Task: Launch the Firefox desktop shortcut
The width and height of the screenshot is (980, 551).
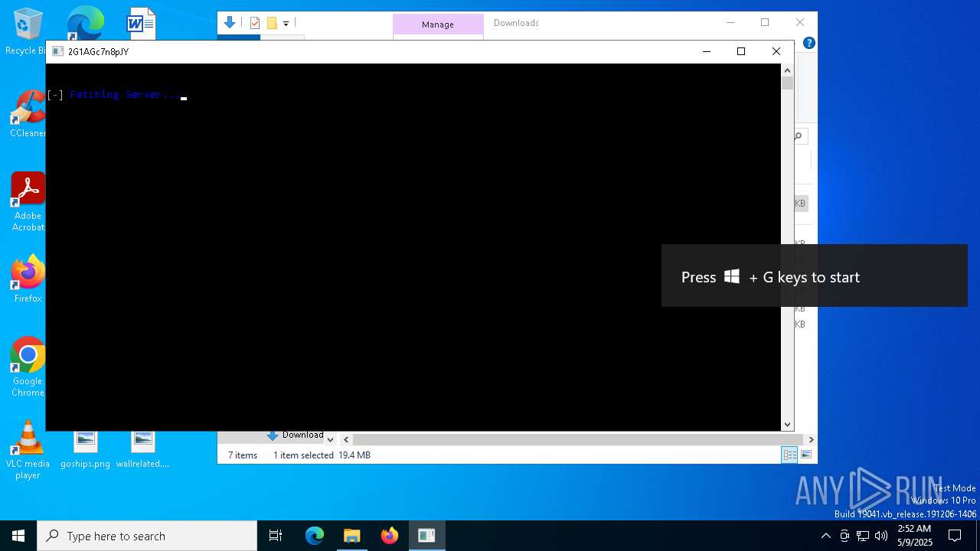Action: pos(28,279)
